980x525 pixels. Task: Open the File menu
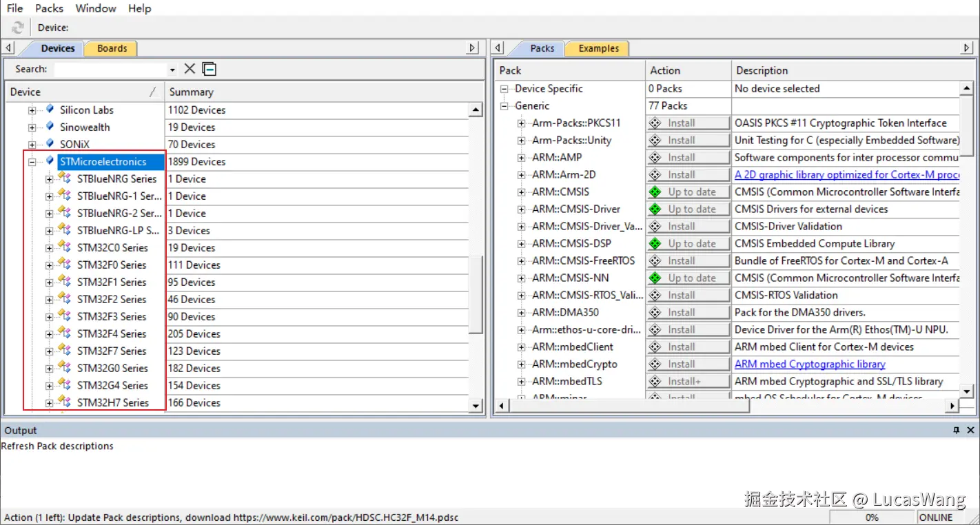pyautogui.click(x=14, y=8)
